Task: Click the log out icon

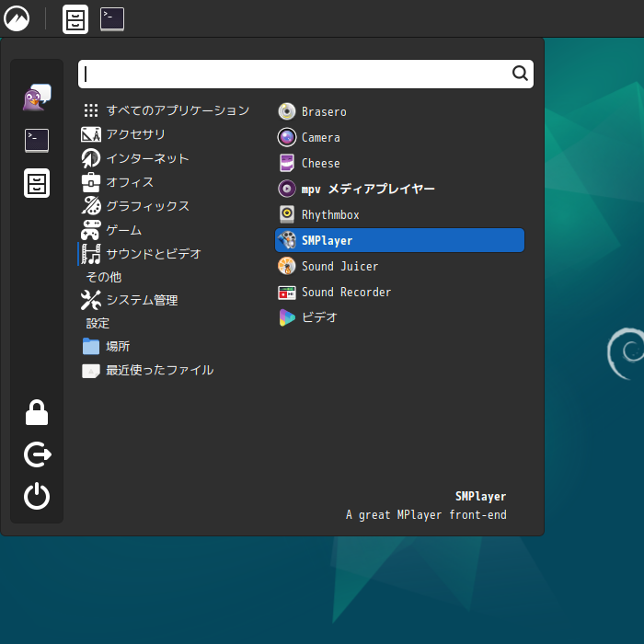Action: point(37,454)
